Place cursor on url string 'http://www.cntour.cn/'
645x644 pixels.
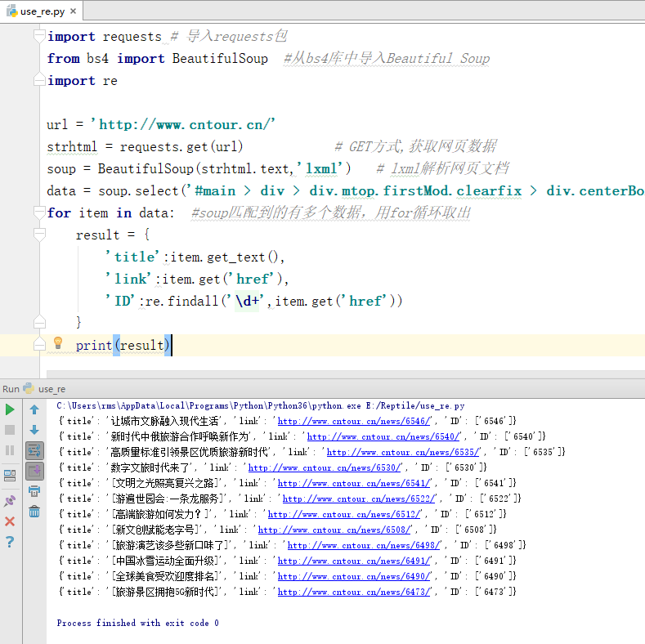[x=182, y=124]
